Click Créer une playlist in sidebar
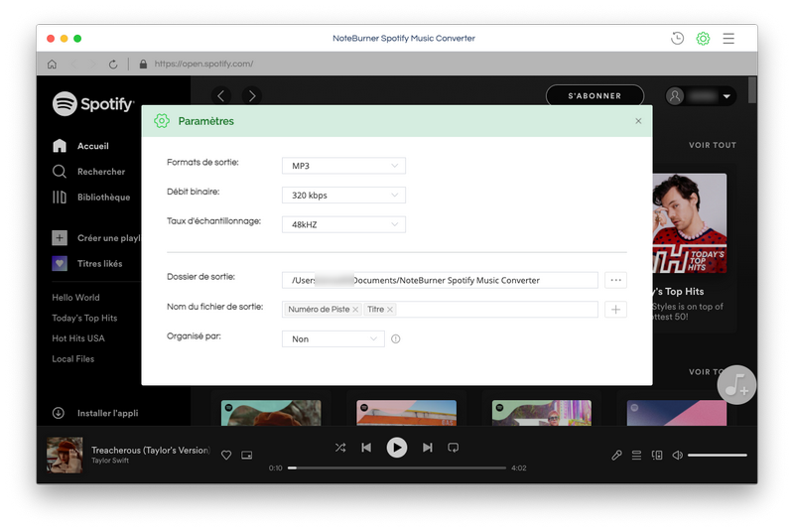This screenshot has width=794, height=532. point(96,238)
